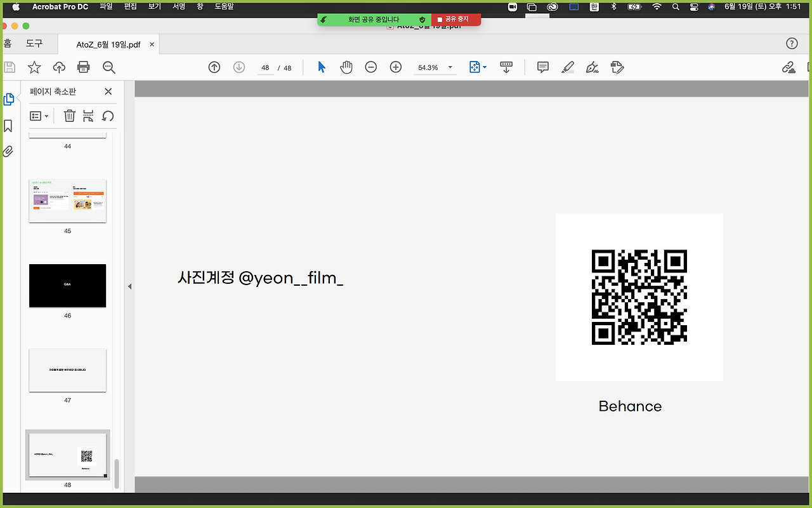Open the Bookmarks sidebar panel
The image size is (812, 508).
pos(8,126)
